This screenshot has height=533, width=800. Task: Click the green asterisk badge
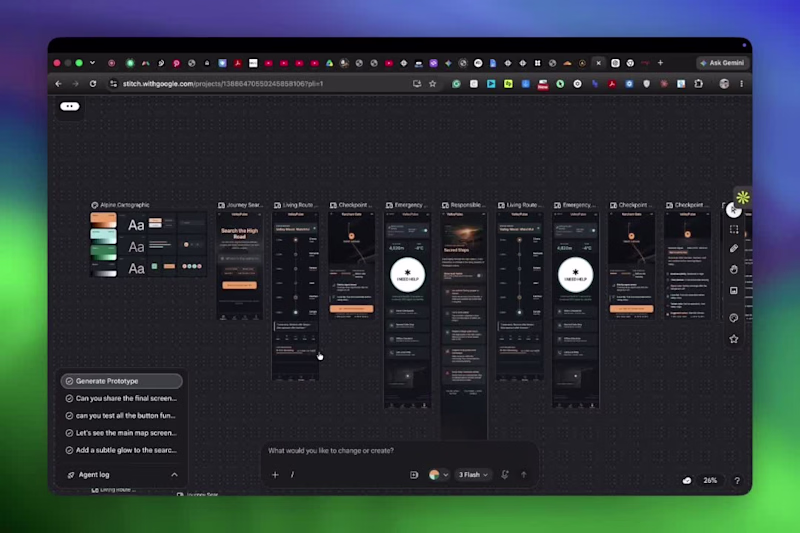tap(743, 197)
